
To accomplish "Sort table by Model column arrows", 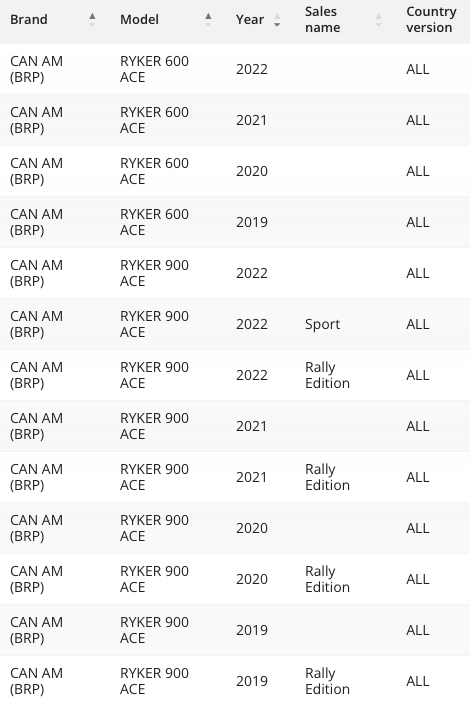I will pos(208,19).
